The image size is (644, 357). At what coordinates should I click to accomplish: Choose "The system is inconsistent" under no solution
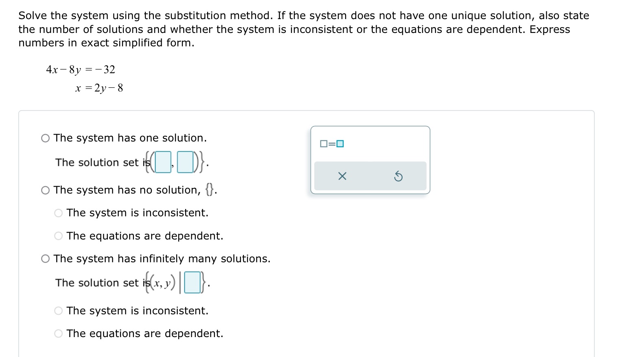pos(58,212)
